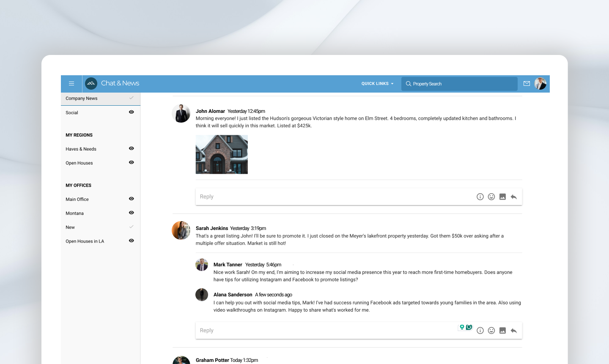Send reply arrow in John's reply box
Viewport: 609px width, 364px height.
(514, 197)
